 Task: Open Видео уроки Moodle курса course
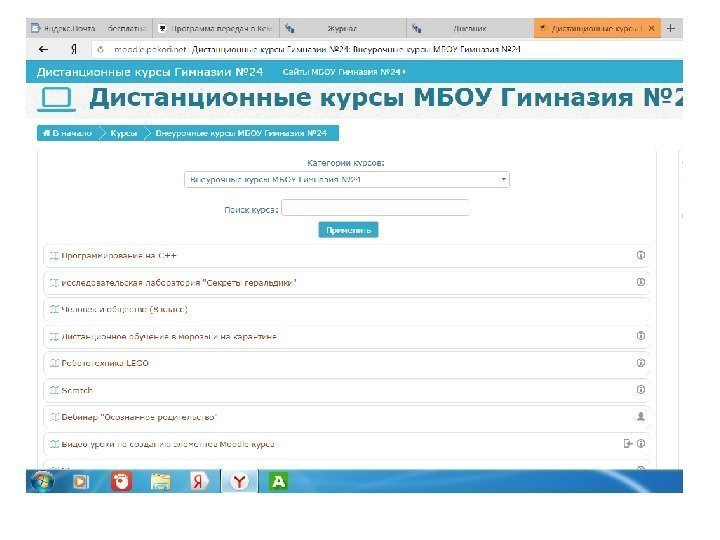(168, 444)
